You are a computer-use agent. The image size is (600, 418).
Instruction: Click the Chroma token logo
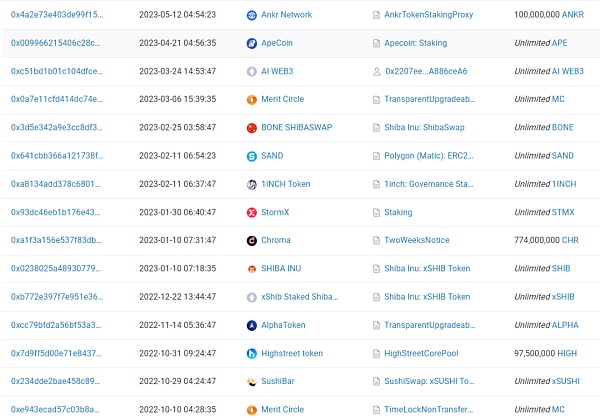251,241
